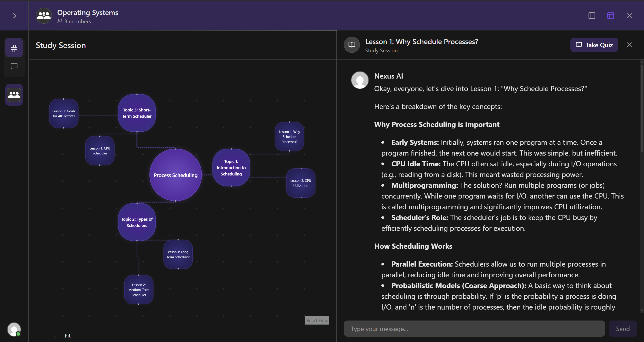
Task: Fit the mind map to view
Action: (68, 336)
